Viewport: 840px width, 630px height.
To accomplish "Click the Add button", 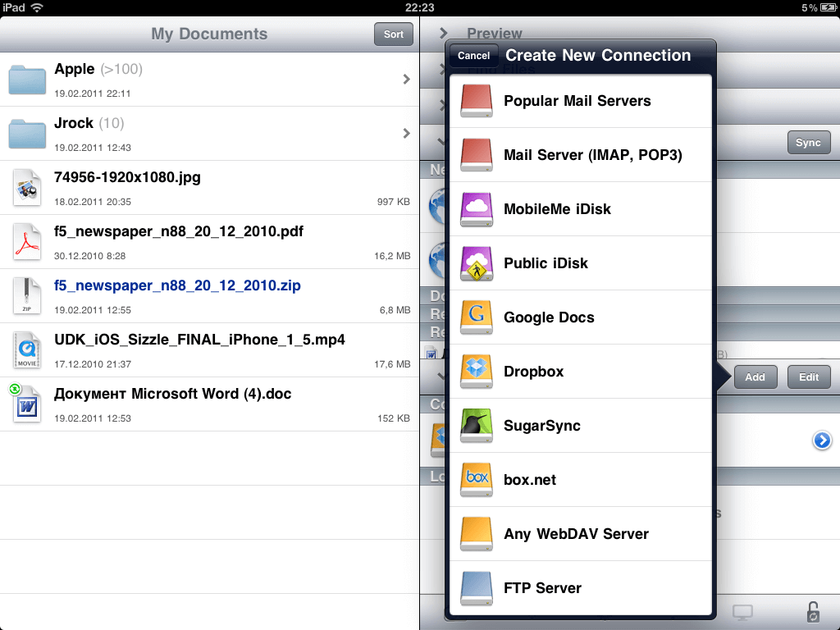I will click(755, 377).
